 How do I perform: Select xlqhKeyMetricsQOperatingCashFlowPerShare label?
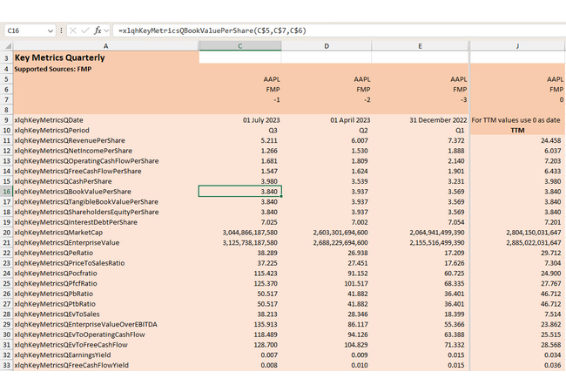tap(105, 161)
